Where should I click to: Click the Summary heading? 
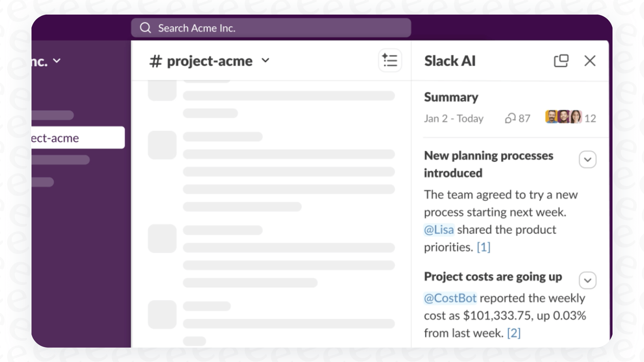pos(451,97)
